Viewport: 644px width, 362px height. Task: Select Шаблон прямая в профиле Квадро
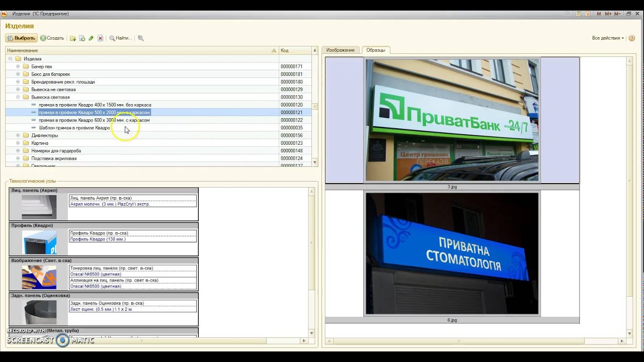click(74, 128)
